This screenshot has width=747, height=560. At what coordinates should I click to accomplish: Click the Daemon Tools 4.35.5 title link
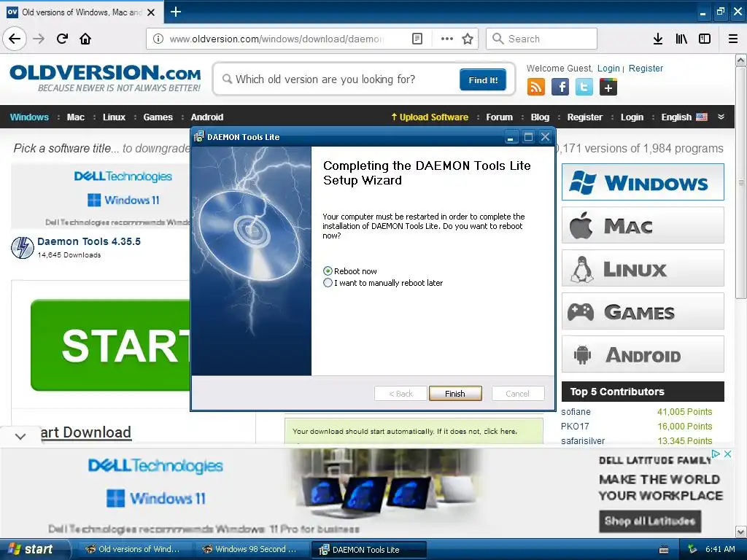(x=88, y=241)
